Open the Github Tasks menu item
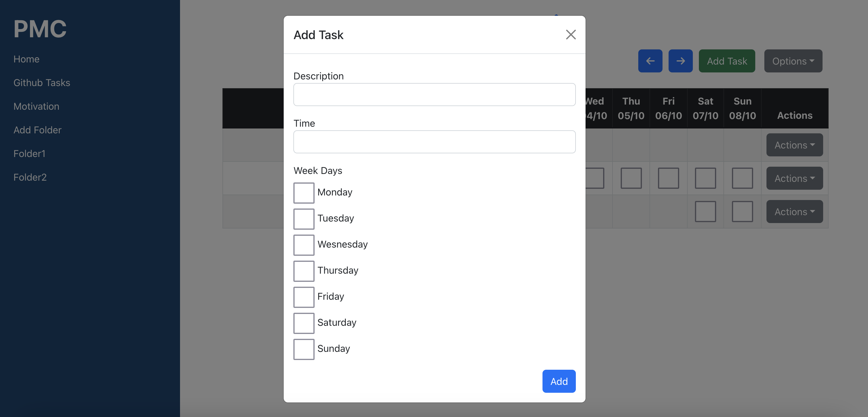 coord(42,82)
